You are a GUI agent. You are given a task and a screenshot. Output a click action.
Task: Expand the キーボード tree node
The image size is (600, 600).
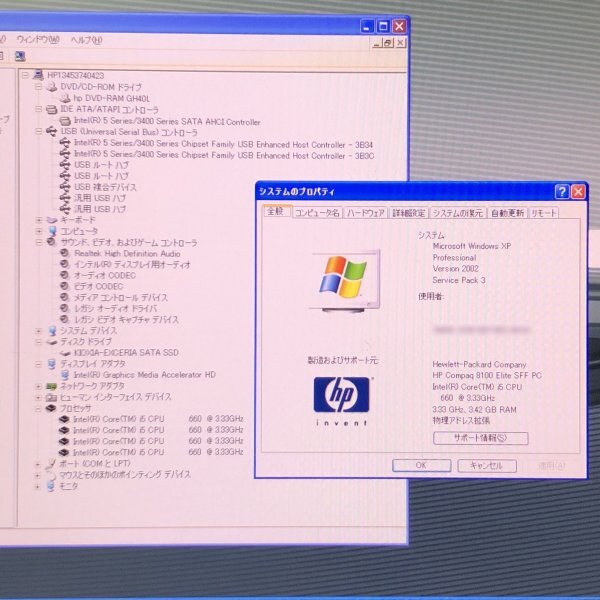click(40, 220)
